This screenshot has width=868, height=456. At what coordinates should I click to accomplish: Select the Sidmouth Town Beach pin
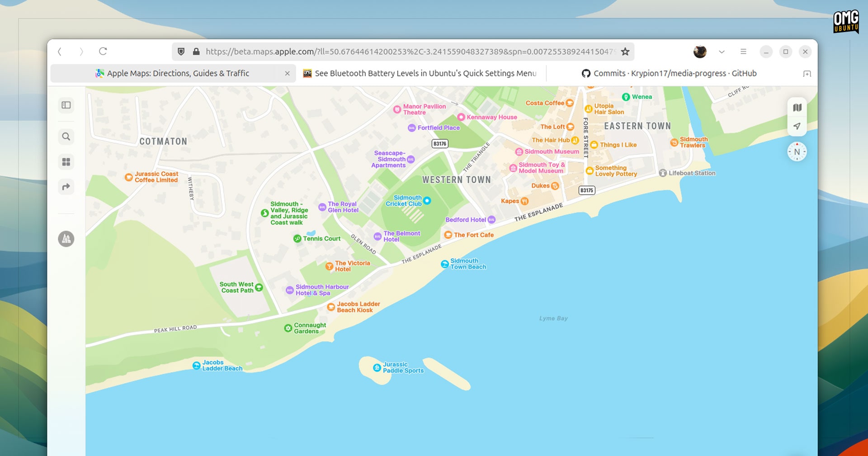pos(445,264)
